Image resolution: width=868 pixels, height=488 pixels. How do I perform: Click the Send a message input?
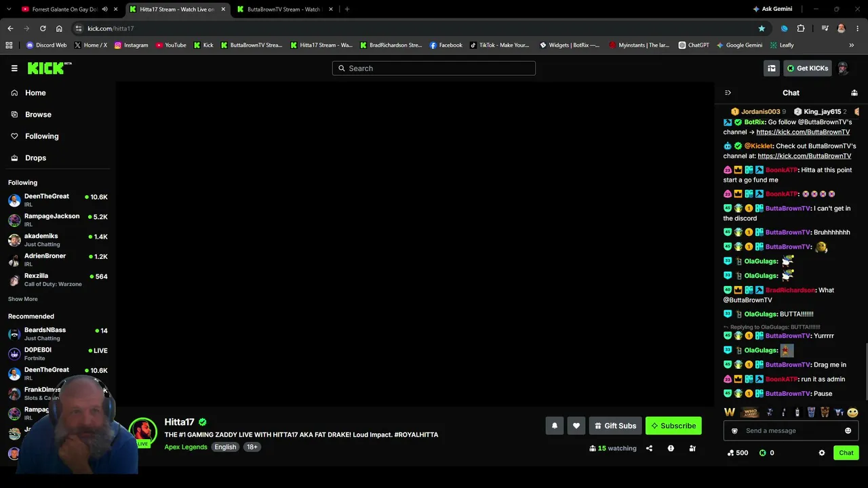click(791, 431)
